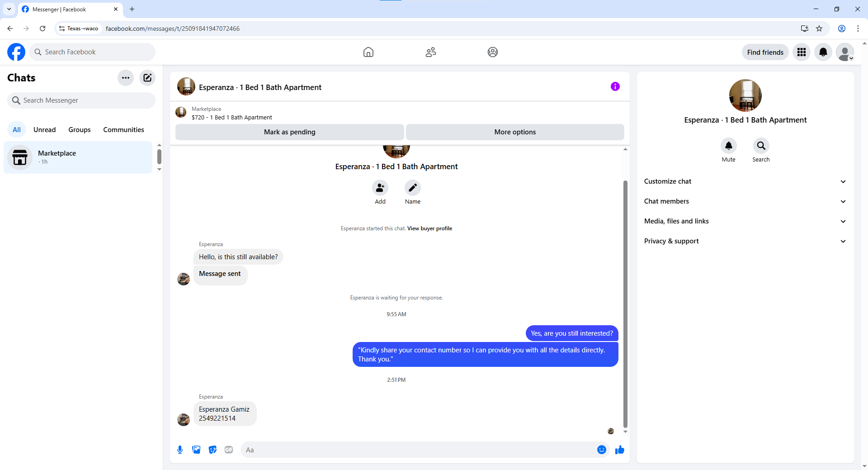Select the Unread chats filter tab

pyautogui.click(x=45, y=130)
